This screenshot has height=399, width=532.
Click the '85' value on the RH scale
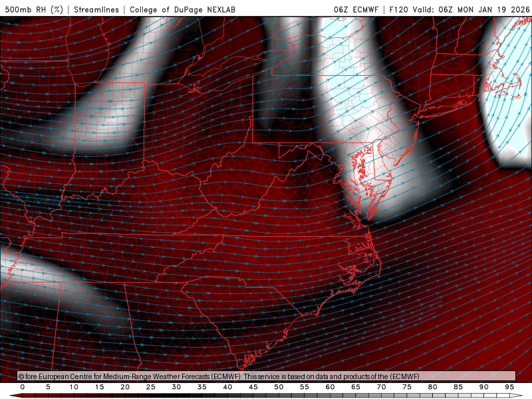coord(458,387)
